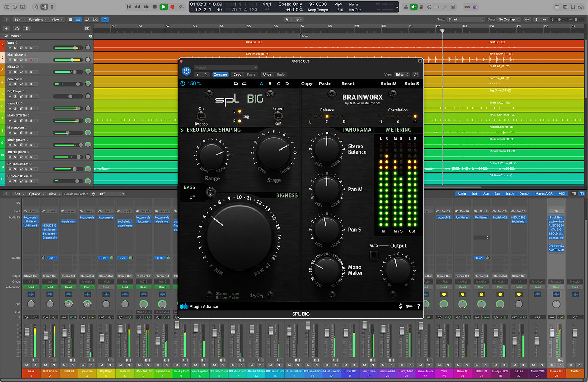Open the pointer tool selector dropdown
Viewport: 588px width, 382px height.
click(289, 20)
